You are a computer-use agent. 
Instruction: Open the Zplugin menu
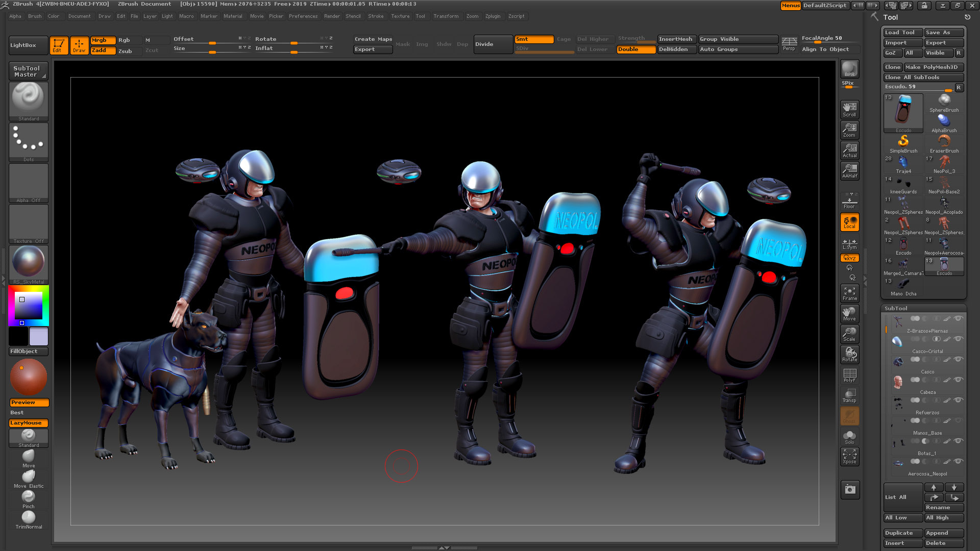[x=493, y=16]
